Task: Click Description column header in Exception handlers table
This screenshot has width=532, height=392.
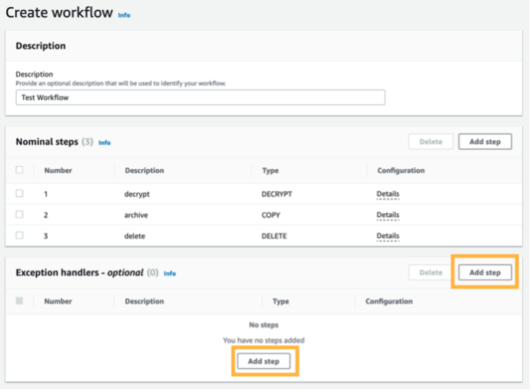Action: click(144, 301)
